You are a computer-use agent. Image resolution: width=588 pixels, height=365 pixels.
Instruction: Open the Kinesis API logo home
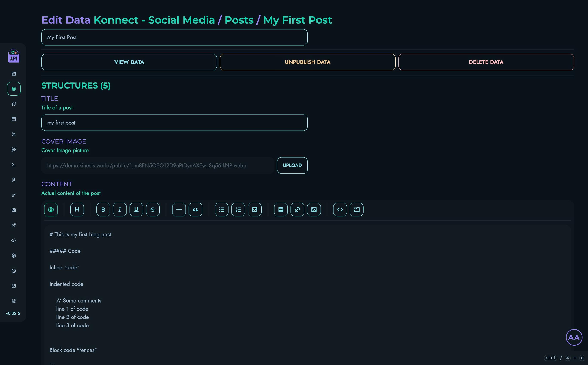click(14, 56)
